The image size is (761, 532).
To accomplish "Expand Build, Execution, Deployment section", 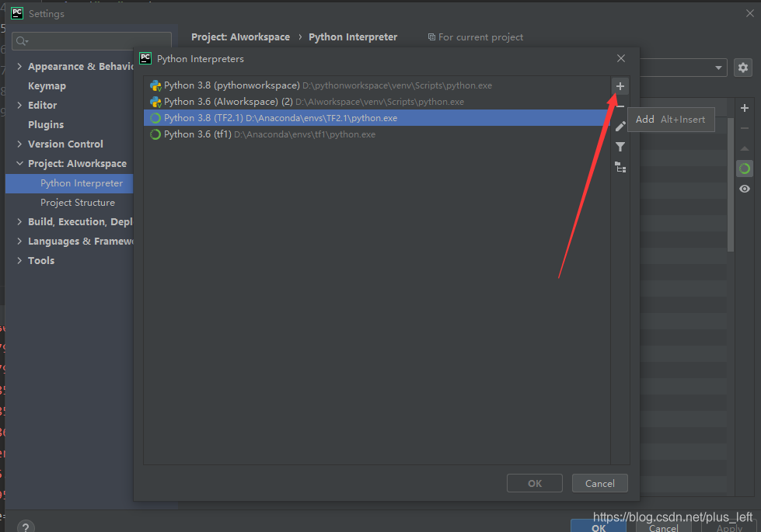I will 19,221.
